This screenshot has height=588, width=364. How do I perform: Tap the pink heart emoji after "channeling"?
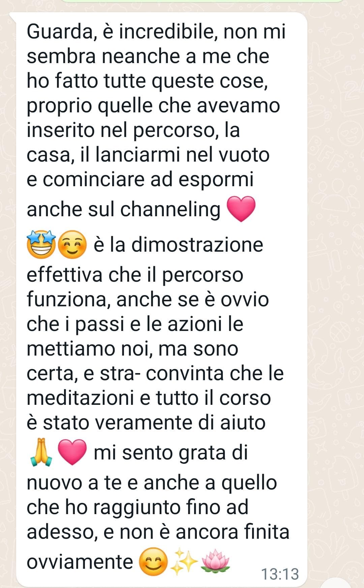[x=241, y=209]
